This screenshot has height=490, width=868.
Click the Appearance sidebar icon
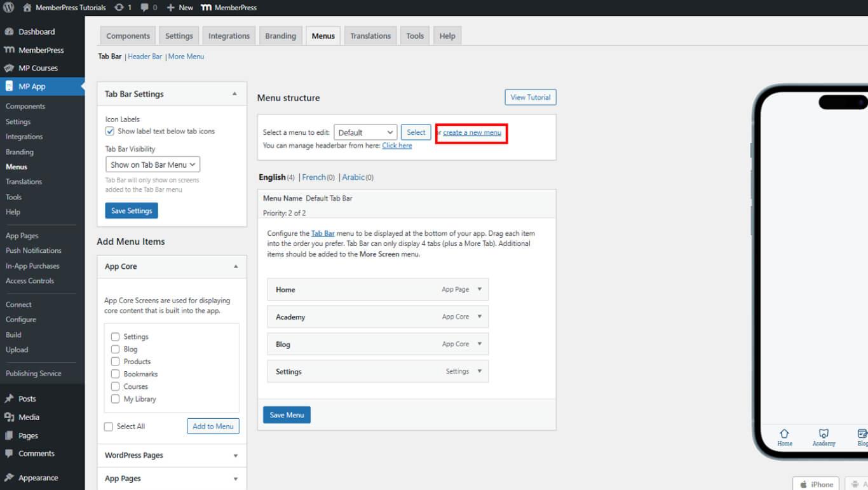point(9,478)
